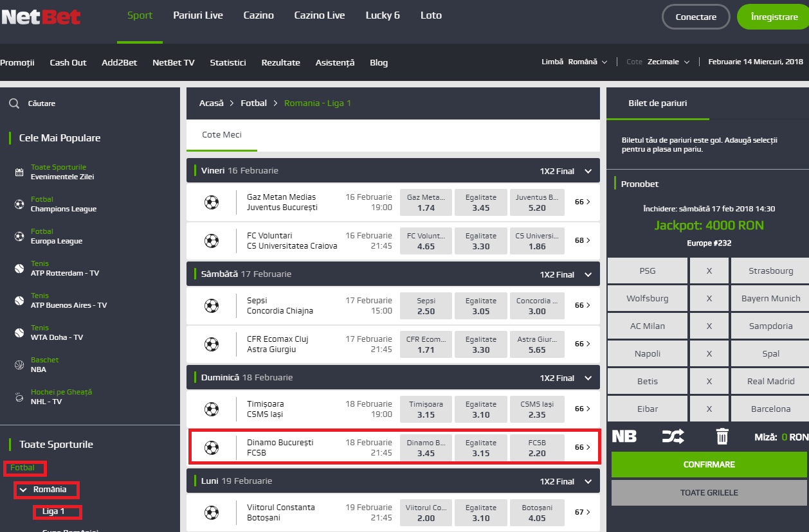The width and height of the screenshot is (809, 532).
Task: Click the Acasă breadcrumb link
Action: (212, 103)
